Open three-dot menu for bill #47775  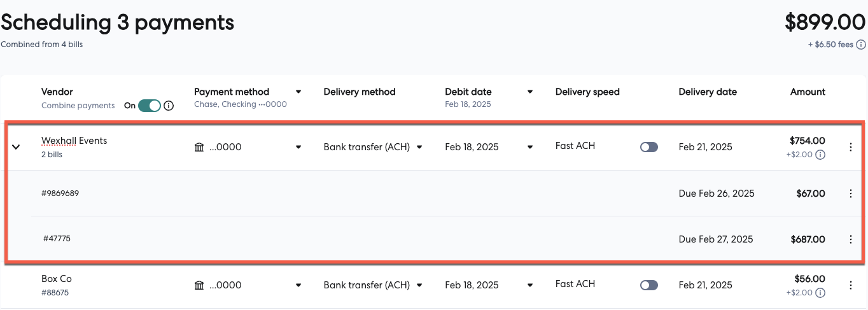click(851, 239)
